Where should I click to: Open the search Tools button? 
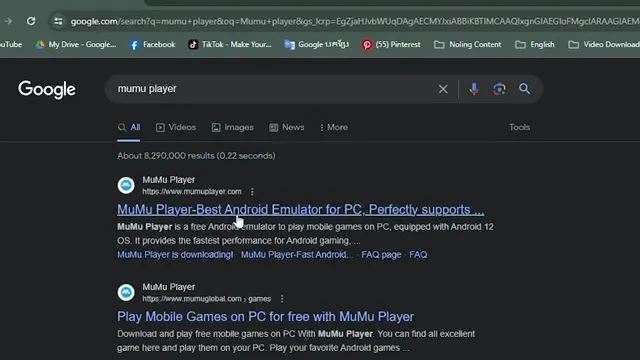[x=519, y=127]
